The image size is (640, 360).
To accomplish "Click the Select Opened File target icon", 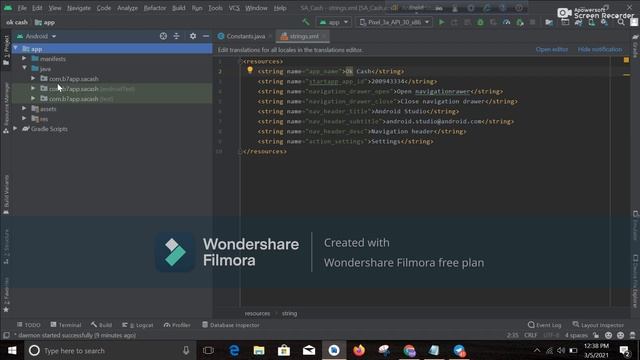I will (x=163, y=36).
